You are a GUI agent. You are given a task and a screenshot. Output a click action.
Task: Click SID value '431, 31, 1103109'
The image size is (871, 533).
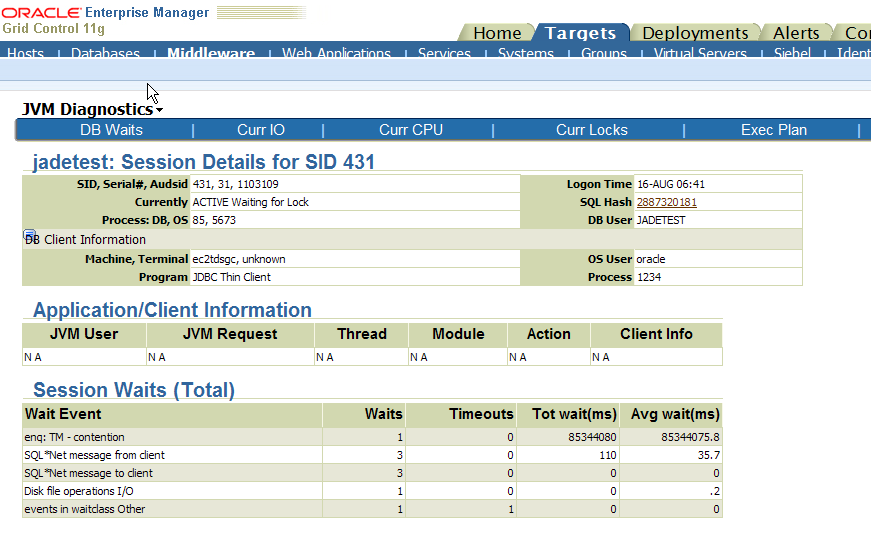(x=236, y=184)
